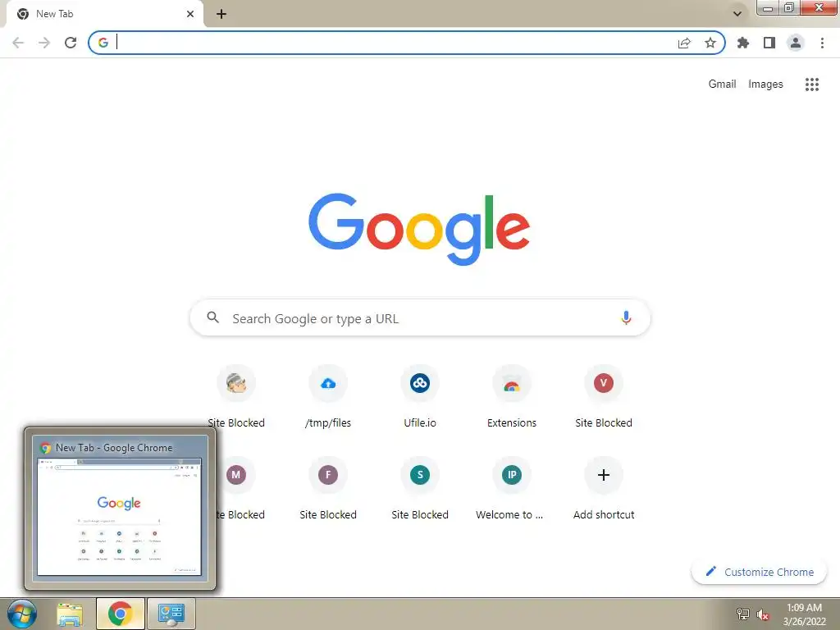Click the Google G icon in address bar
840x630 pixels.
(x=103, y=43)
